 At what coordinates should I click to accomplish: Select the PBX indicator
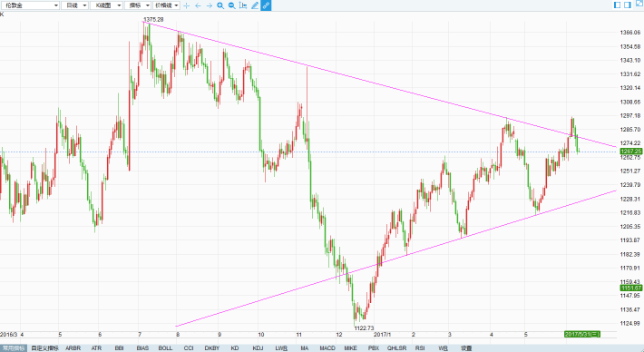tap(374, 348)
